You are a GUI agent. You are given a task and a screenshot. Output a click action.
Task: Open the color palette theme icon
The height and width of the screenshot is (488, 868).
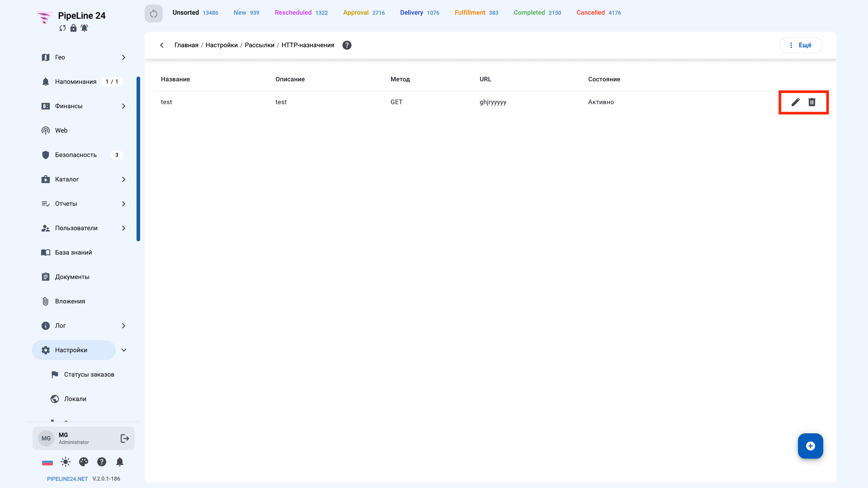[84, 462]
